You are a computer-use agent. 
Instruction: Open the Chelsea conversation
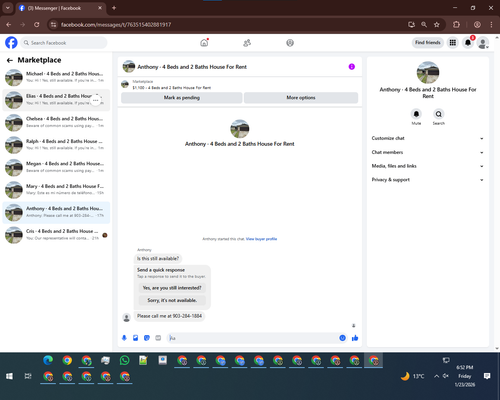[56, 122]
